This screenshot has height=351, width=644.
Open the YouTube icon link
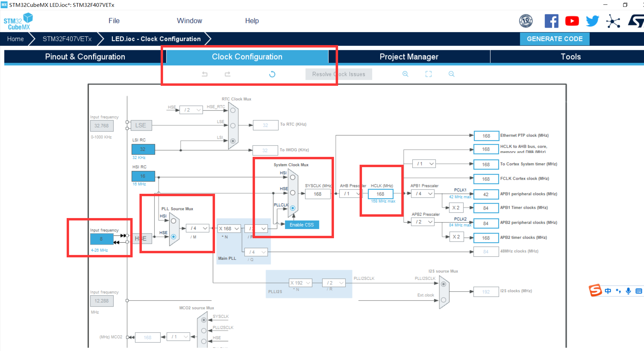tap(572, 21)
